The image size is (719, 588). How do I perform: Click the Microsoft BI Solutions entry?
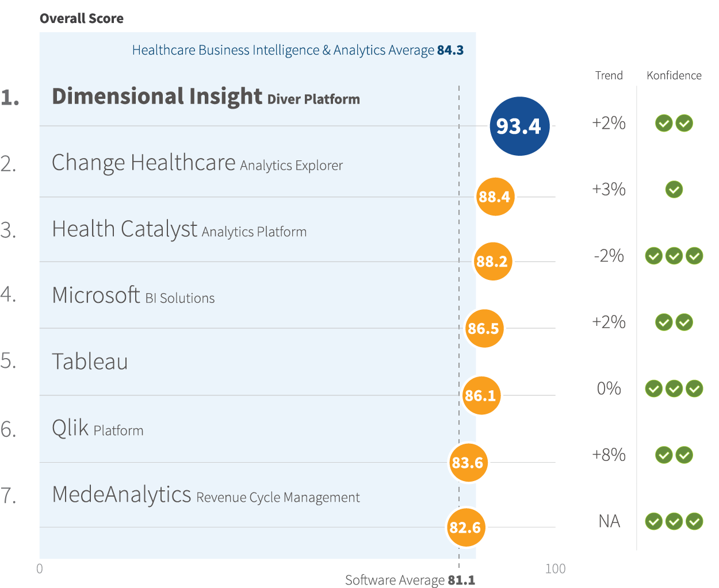(133, 296)
